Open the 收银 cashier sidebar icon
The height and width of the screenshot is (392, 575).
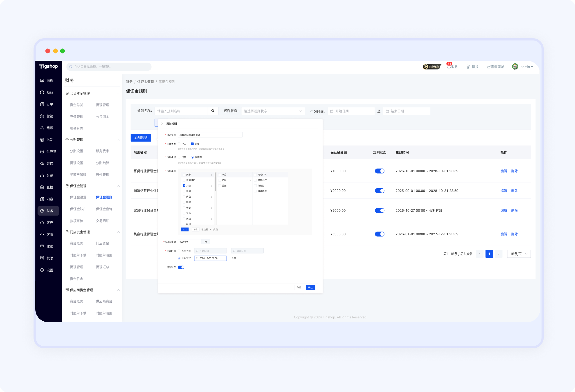click(x=42, y=246)
